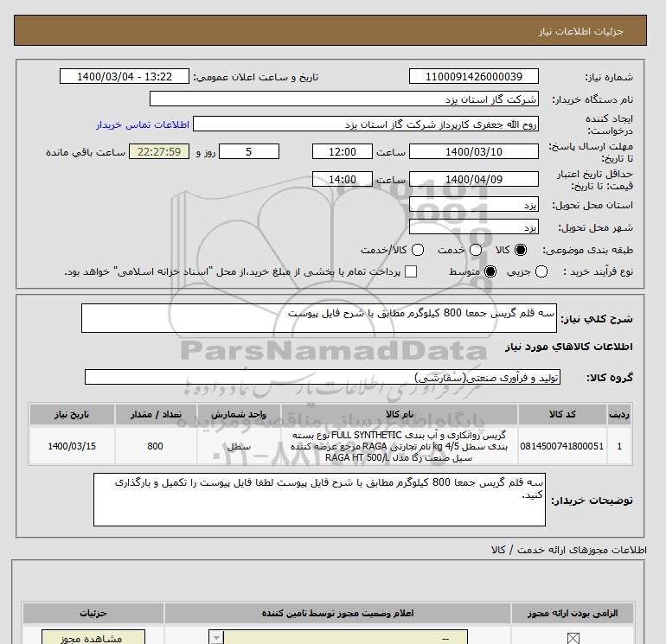Click the announcement date field 1400/03/04 - 13:22
The height and width of the screenshot is (644, 666).
tap(125, 76)
